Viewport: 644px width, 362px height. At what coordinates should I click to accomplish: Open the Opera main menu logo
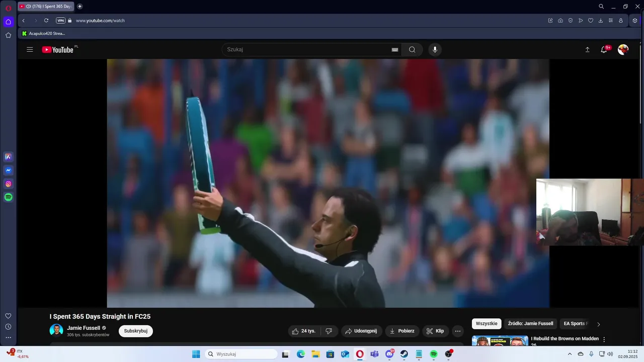pyautogui.click(x=8, y=8)
